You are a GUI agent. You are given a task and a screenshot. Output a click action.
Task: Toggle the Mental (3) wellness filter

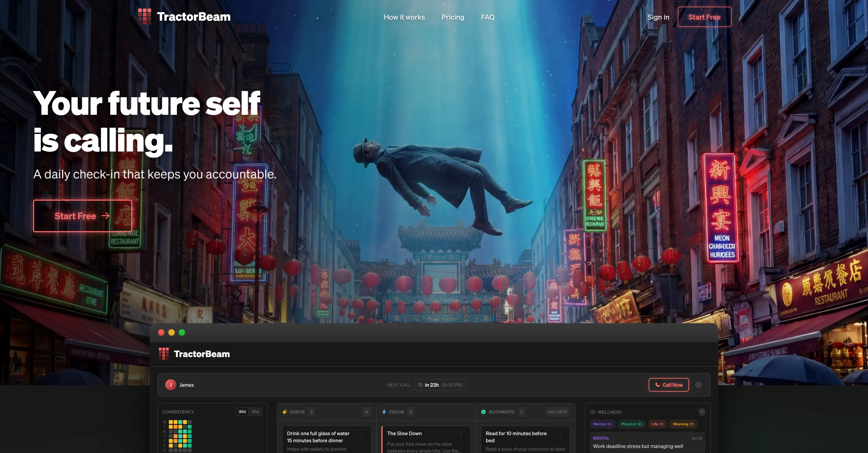pos(602,424)
